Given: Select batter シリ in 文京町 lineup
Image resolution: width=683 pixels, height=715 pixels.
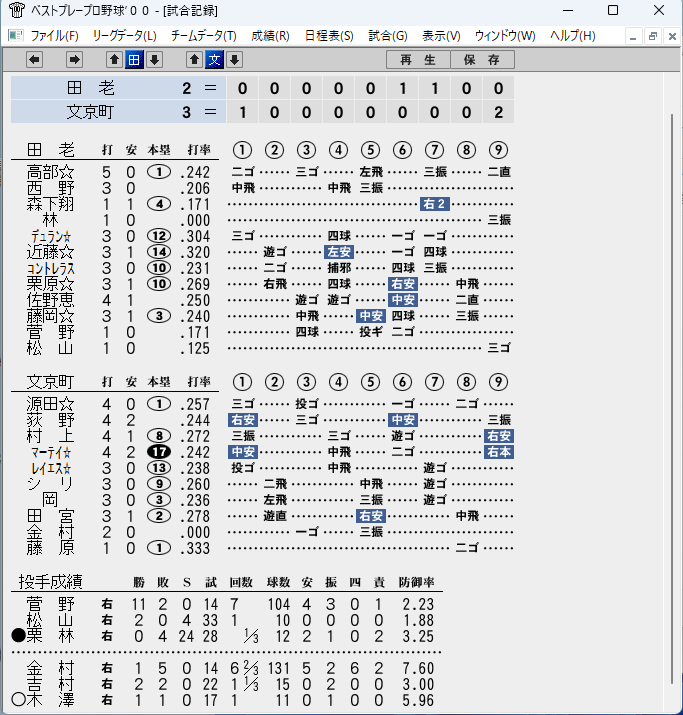Looking at the screenshot, I should point(50,484).
